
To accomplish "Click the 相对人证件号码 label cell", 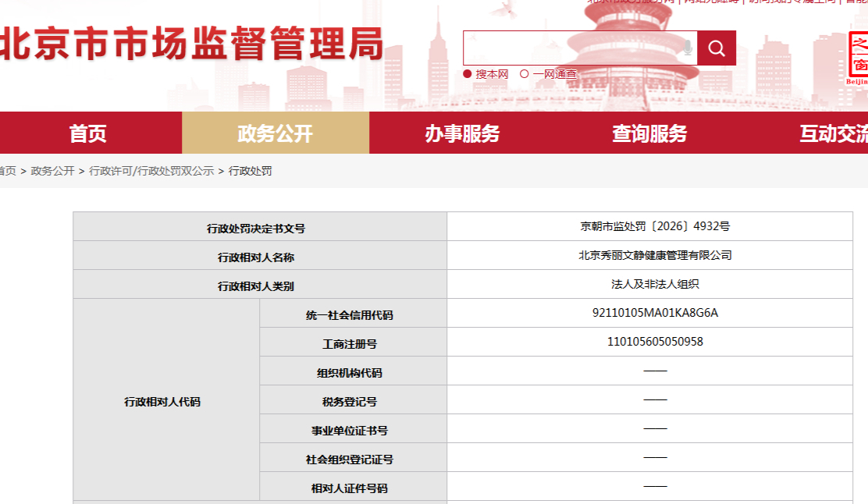I will pyautogui.click(x=353, y=486).
